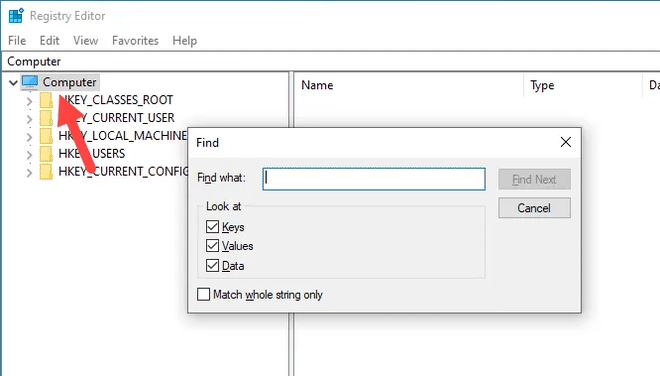Select HKEY_LOCAL_MACHINE key label
The width and height of the screenshot is (660, 376).
[123, 136]
